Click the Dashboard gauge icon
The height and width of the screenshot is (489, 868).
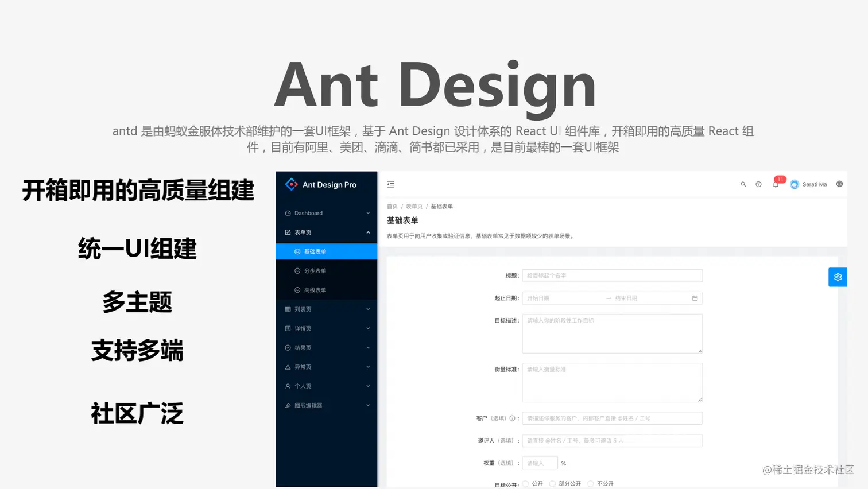pos(288,213)
